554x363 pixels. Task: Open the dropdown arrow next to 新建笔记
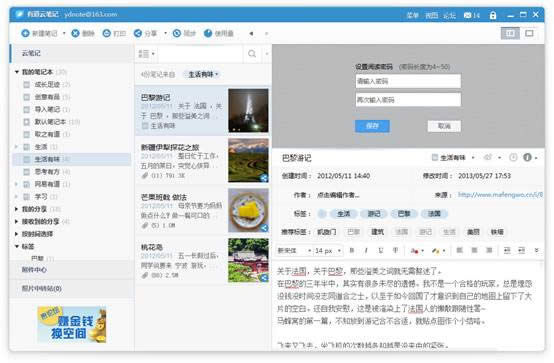pyautogui.click(x=64, y=33)
